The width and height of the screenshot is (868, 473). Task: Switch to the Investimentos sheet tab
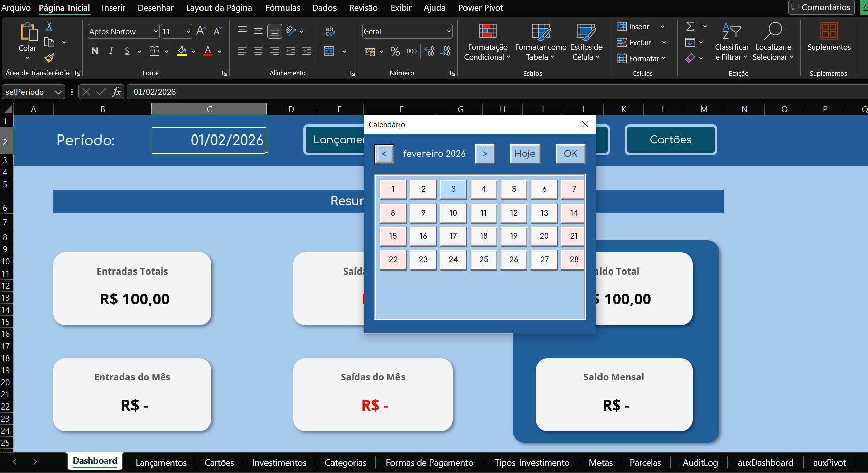point(280,462)
